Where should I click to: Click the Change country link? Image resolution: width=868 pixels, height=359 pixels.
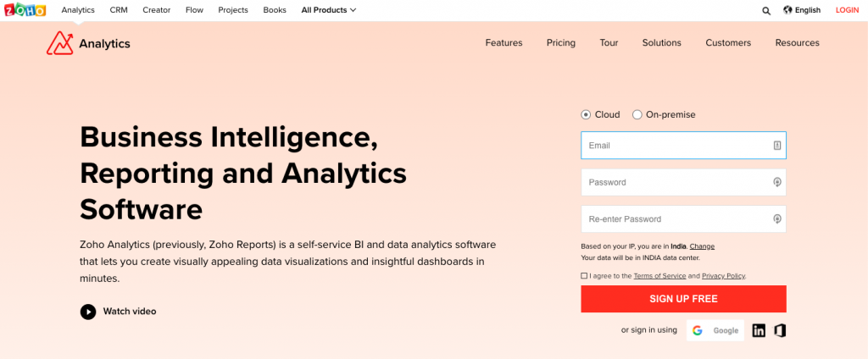tap(702, 246)
